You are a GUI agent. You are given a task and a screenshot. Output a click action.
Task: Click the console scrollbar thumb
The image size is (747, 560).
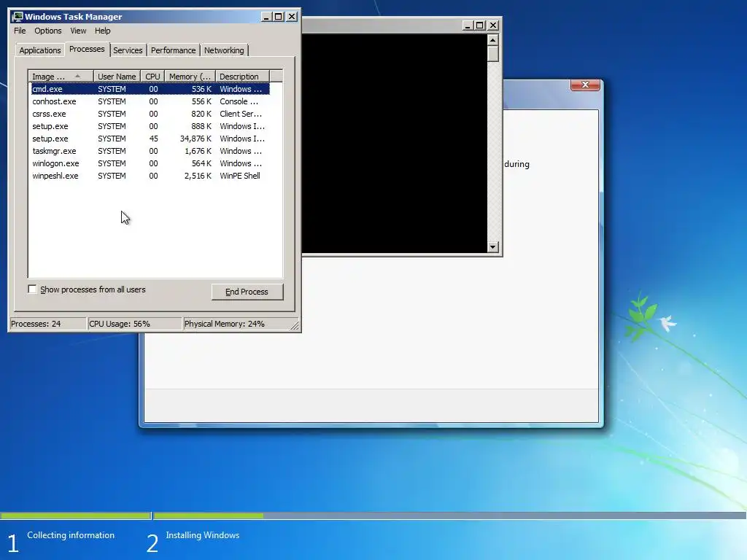pyautogui.click(x=493, y=54)
